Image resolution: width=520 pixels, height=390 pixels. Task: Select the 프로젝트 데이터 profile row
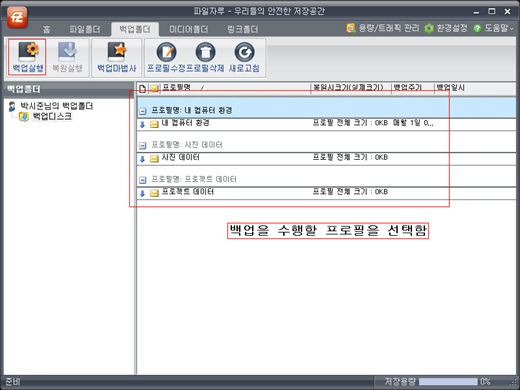[x=327, y=193]
